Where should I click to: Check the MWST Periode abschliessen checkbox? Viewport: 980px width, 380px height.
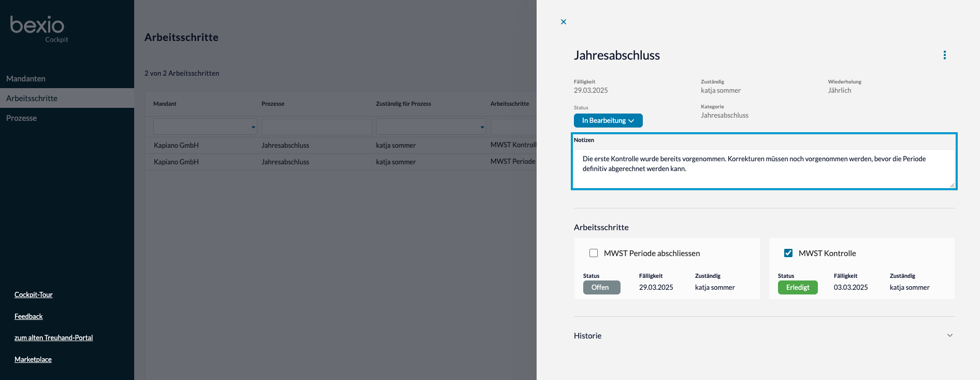coord(594,253)
